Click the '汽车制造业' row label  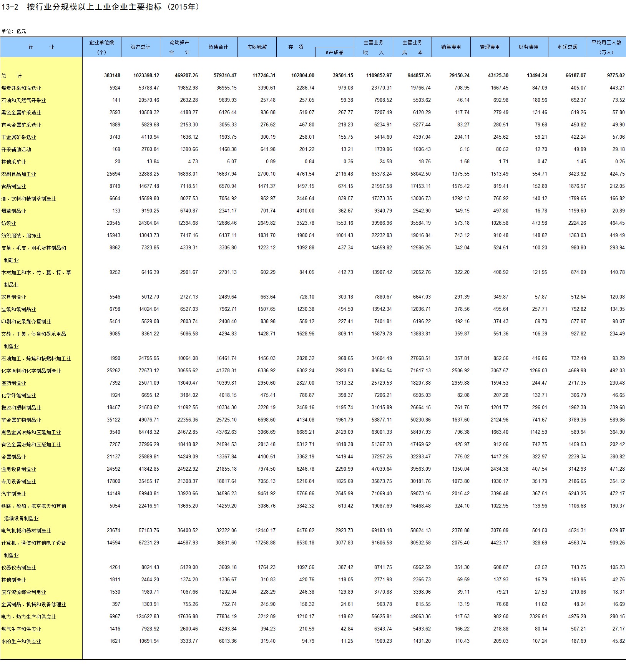[14, 494]
